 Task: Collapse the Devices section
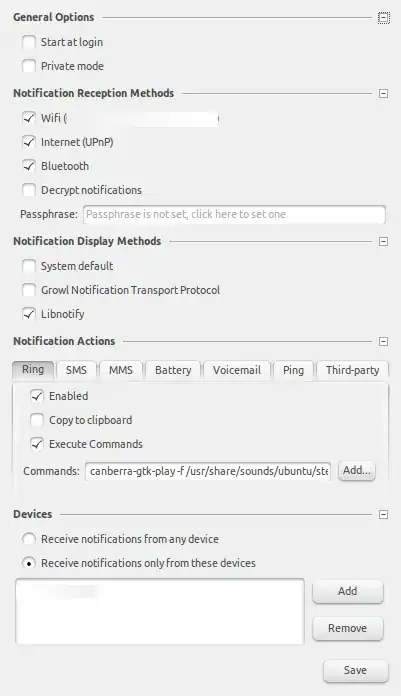tap(383, 514)
